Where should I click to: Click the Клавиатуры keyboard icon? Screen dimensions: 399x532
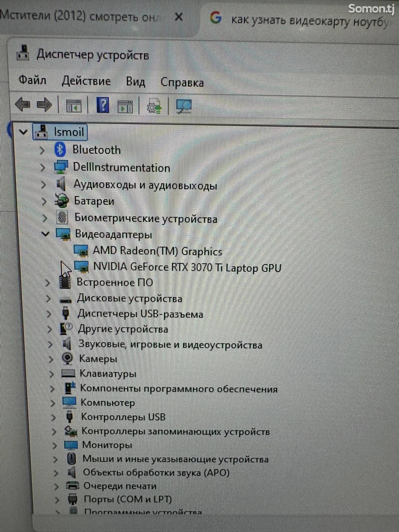coord(68,373)
